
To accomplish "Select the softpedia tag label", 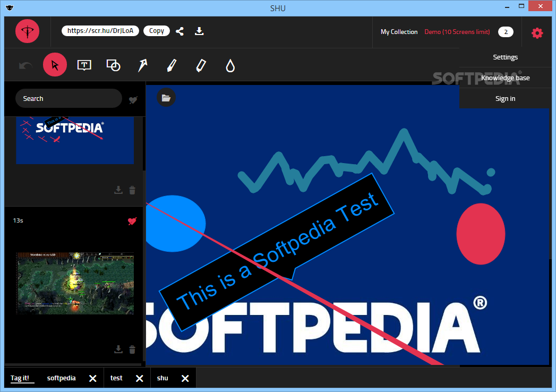I will click(62, 378).
